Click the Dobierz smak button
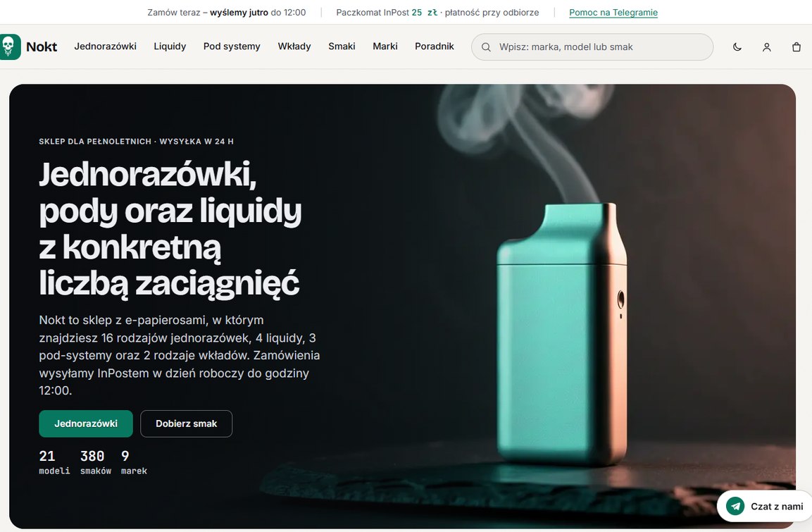The width and height of the screenshot is (812, 532). coord(187,423)
